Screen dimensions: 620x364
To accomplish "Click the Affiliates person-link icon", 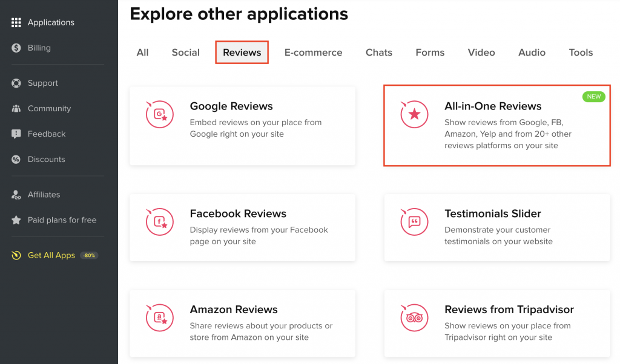I will coord(16,195).
